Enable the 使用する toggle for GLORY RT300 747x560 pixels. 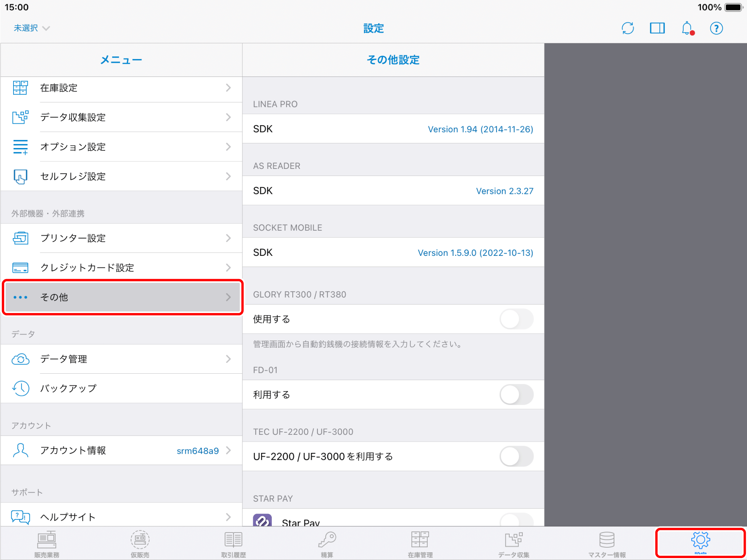517,319
